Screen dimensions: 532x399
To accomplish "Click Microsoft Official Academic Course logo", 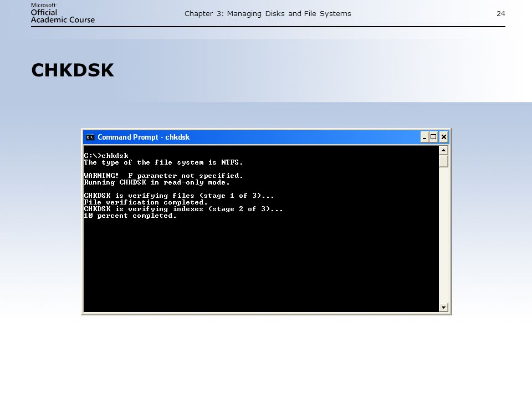I will [x=63, y=13].
